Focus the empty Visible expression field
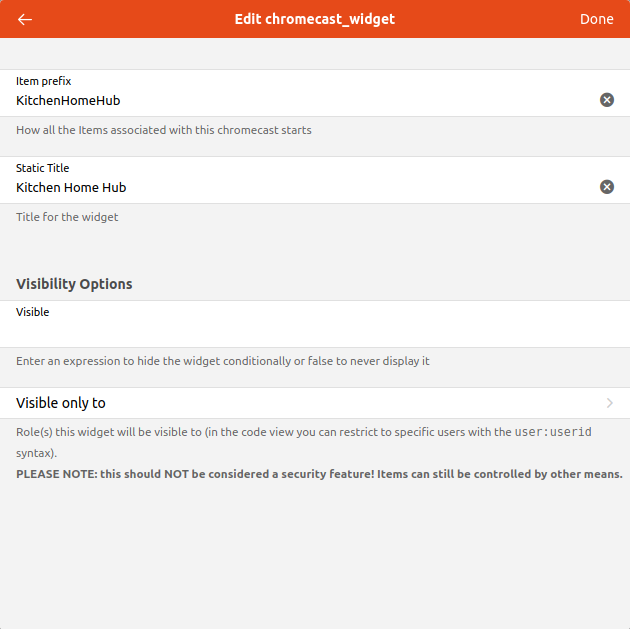This screenshot has height=629, width=630. pyautogui.click(x=300, y=330)
